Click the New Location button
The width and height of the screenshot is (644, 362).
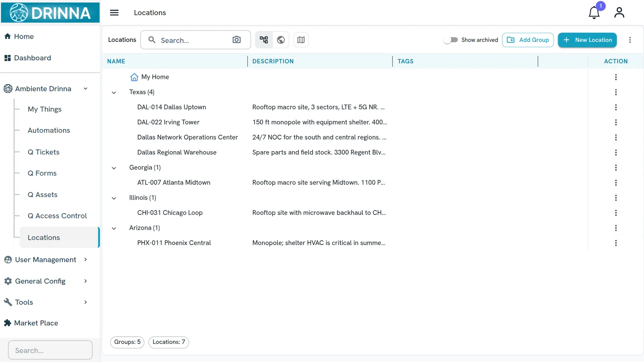pos(587,40)
